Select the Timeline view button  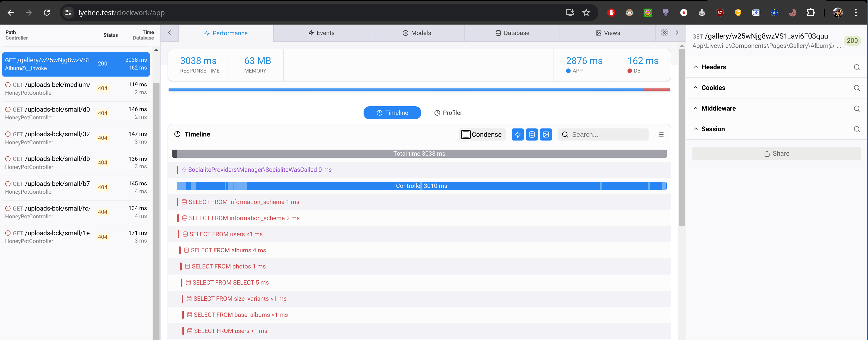[392, 113]
